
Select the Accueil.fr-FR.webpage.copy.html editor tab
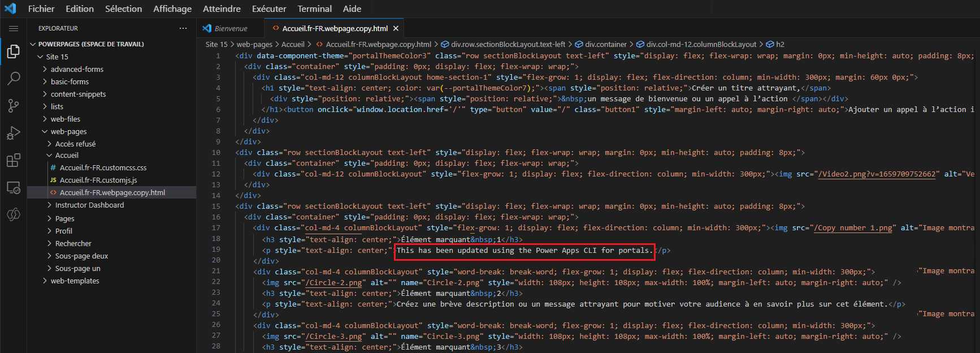(335, 28)
